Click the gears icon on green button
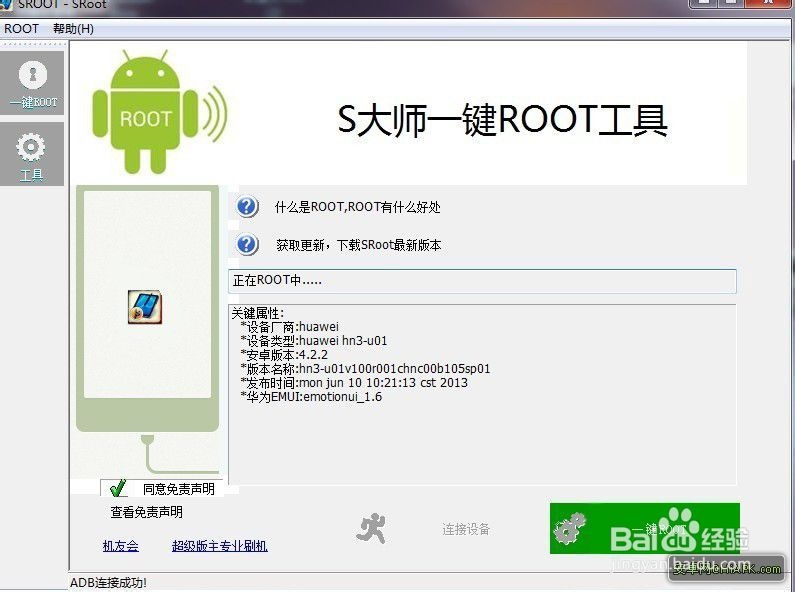795x592 pixels. [x=569, y=528]
